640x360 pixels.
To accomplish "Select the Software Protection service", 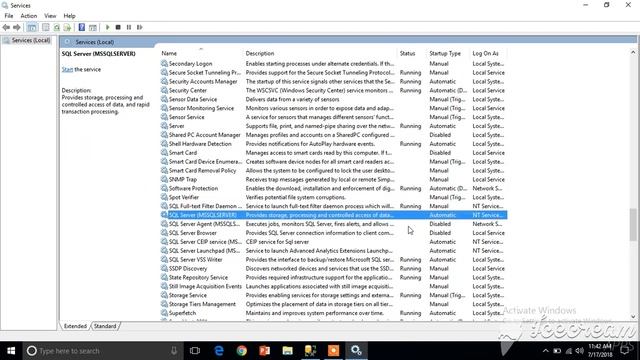I will [x=333, y=189].
